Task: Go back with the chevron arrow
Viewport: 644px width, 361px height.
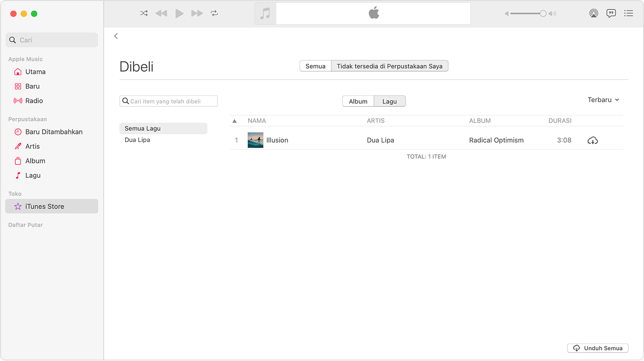Action: (116, 36)
